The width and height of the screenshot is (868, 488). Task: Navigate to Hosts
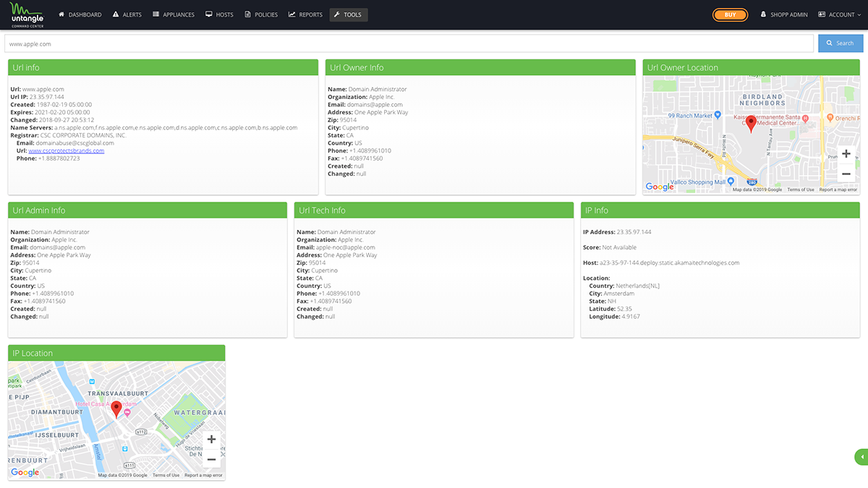click(219, 14)
